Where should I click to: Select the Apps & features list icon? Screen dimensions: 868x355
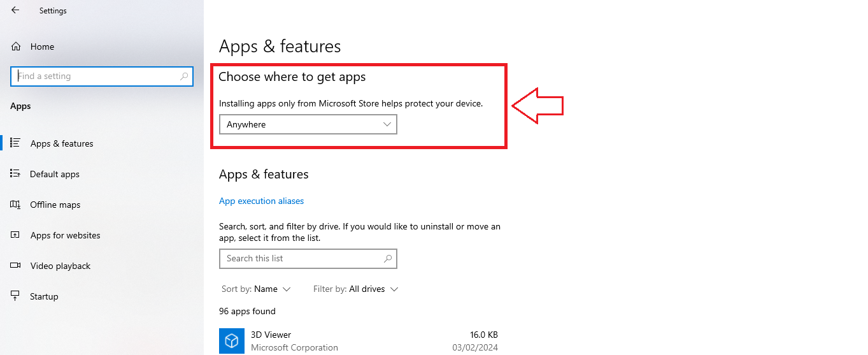click(16, 143)
